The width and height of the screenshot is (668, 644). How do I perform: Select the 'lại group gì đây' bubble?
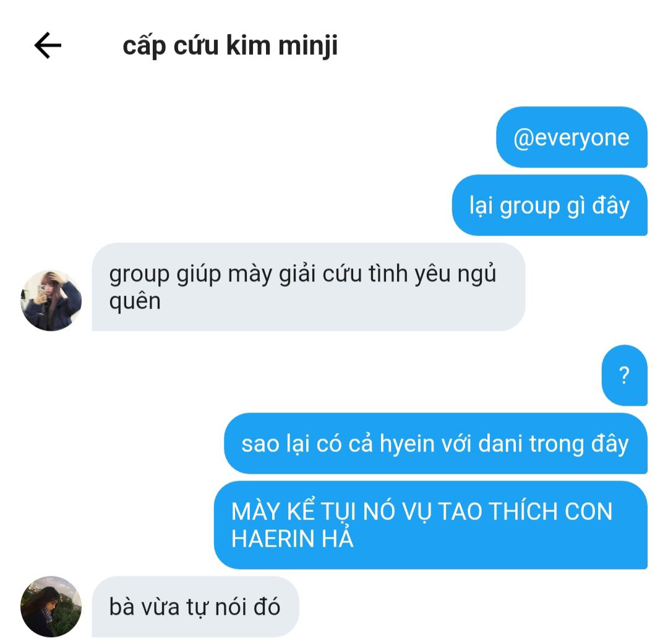click(550, 205)
